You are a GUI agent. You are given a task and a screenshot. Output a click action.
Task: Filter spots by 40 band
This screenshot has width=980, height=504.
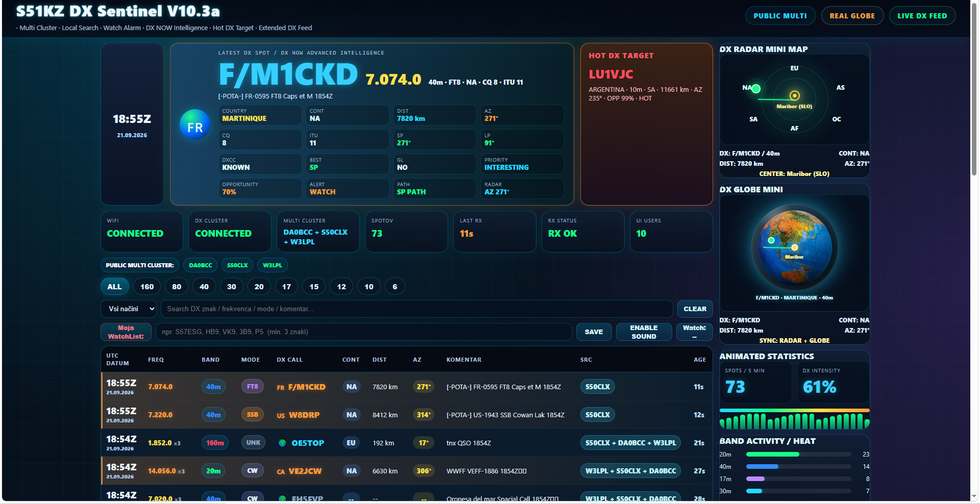204,287
